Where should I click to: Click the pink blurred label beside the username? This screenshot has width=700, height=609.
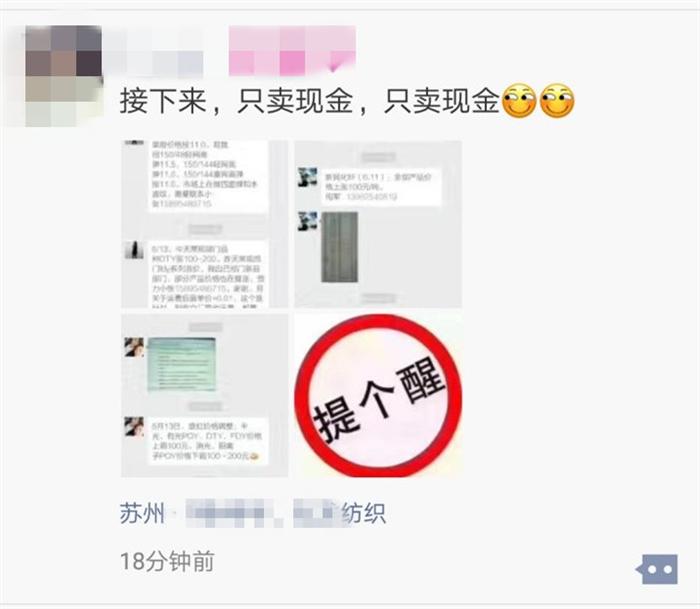(292, 50)
